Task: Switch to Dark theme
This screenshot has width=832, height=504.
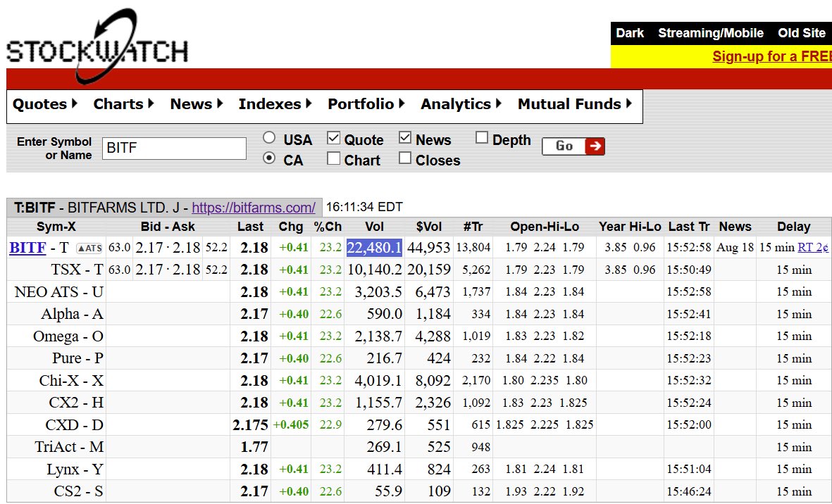Action: [630, 33]
